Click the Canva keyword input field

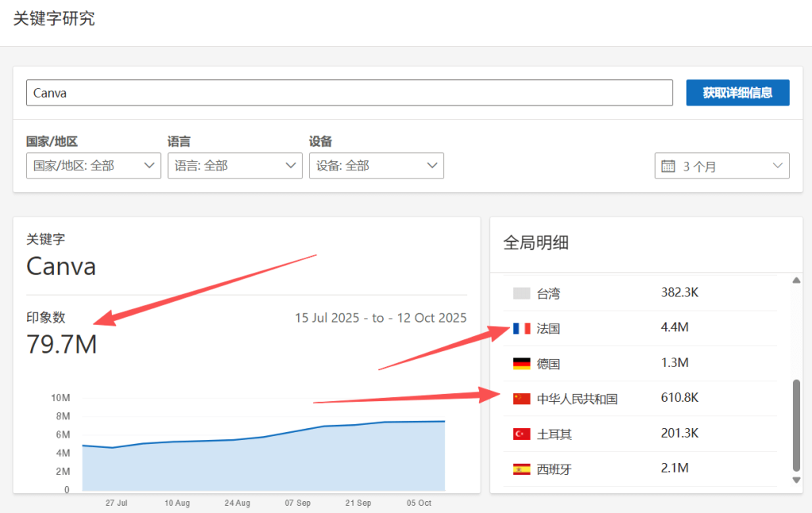[x=349, y=93]
